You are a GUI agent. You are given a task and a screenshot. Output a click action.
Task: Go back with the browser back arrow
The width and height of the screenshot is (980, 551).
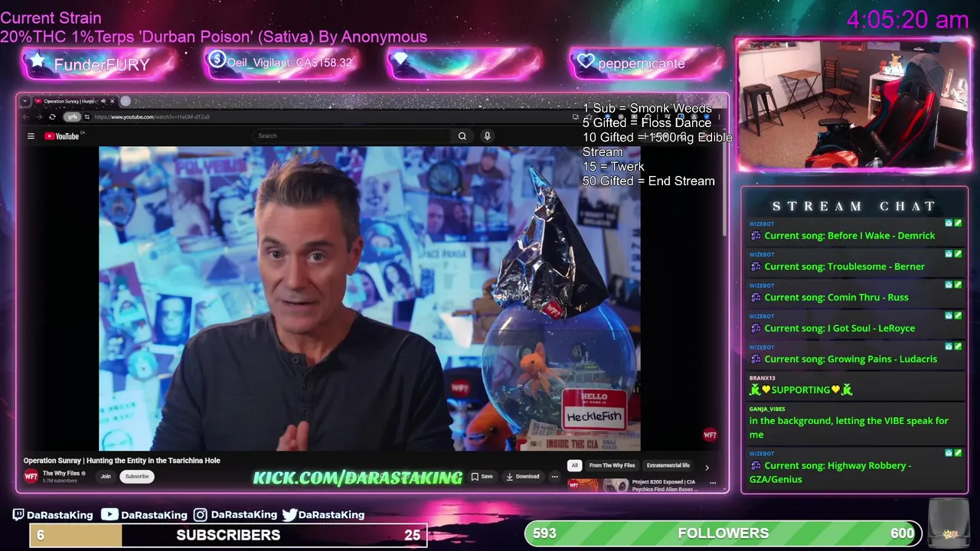pyautogui.click(x=26, y=117)
